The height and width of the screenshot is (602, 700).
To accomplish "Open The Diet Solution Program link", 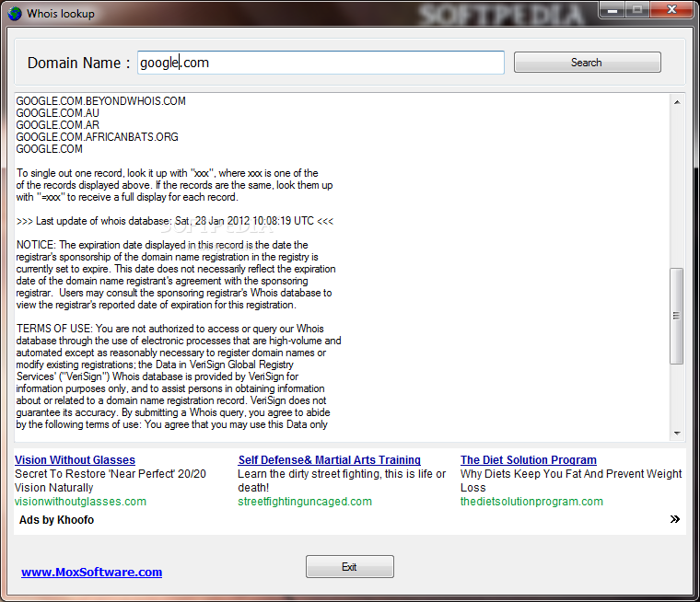I will point(529,460).
